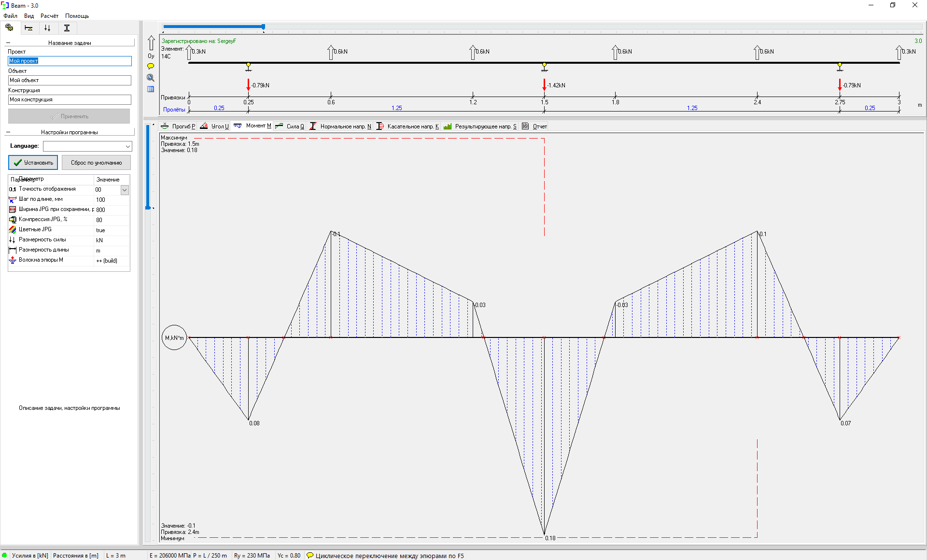Click the Beam application icon in title bar

click(x=5, y=5)
